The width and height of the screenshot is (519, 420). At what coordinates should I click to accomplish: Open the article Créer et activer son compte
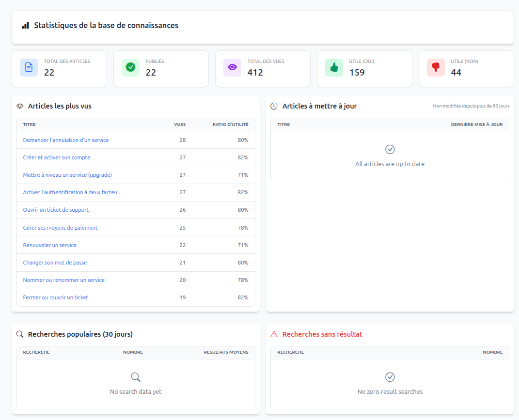click(x=56, y=157)
